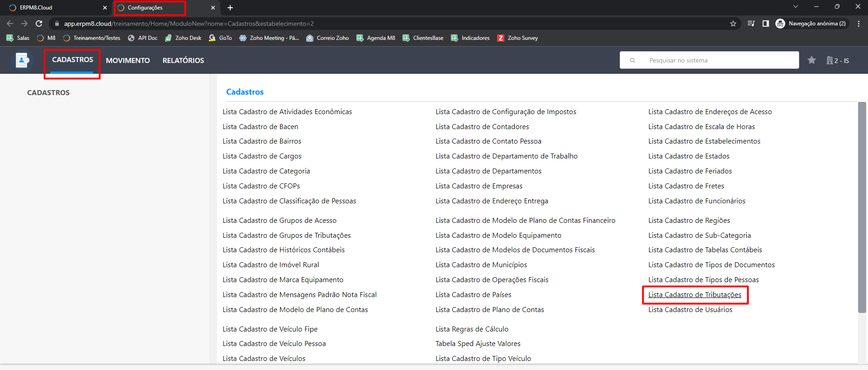Switch to the ERPM8.Cloud browser tab

point(54,8)
